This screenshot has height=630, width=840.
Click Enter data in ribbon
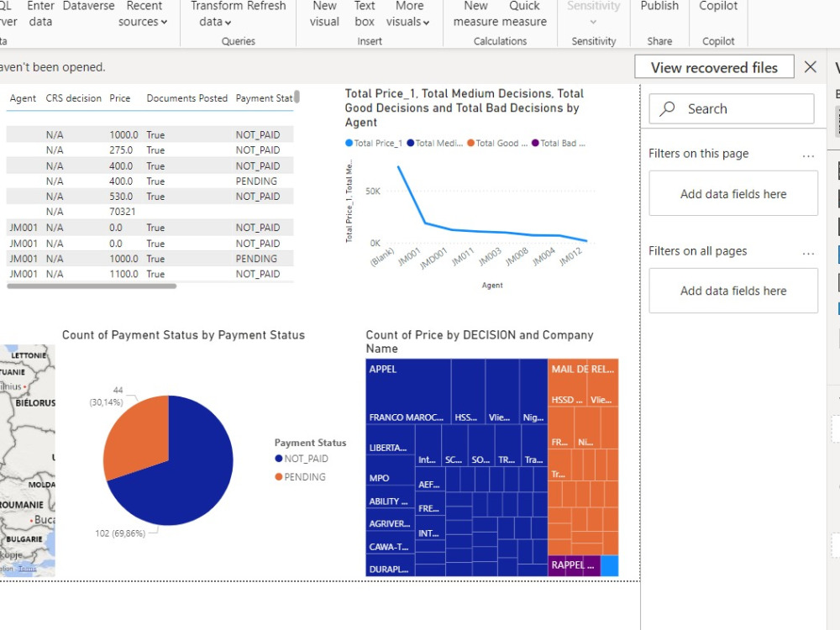point(40,14)
